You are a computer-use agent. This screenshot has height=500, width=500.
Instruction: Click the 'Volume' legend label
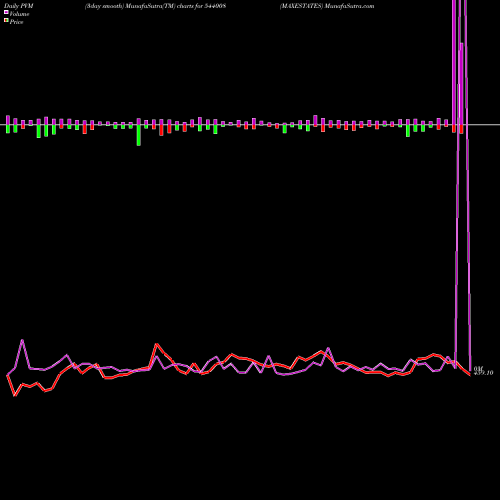click(19, 14)
